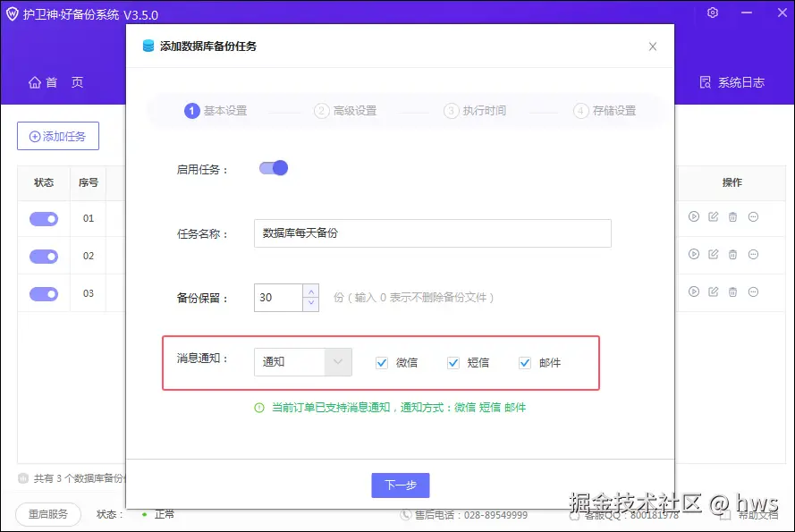The width and height of the screenshot is (795, 532).
Task: Delete the third backup task
Action: (x=732, y=291)
